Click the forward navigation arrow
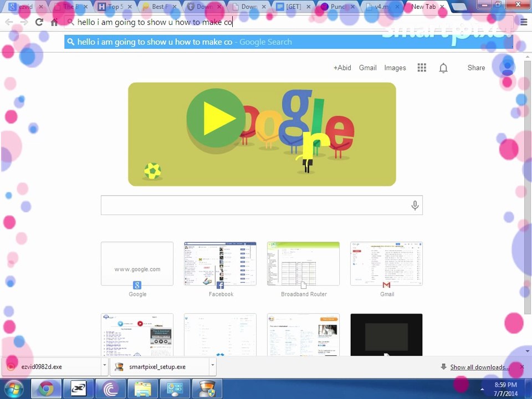This screenshot has height=399, width=532. 24,22
